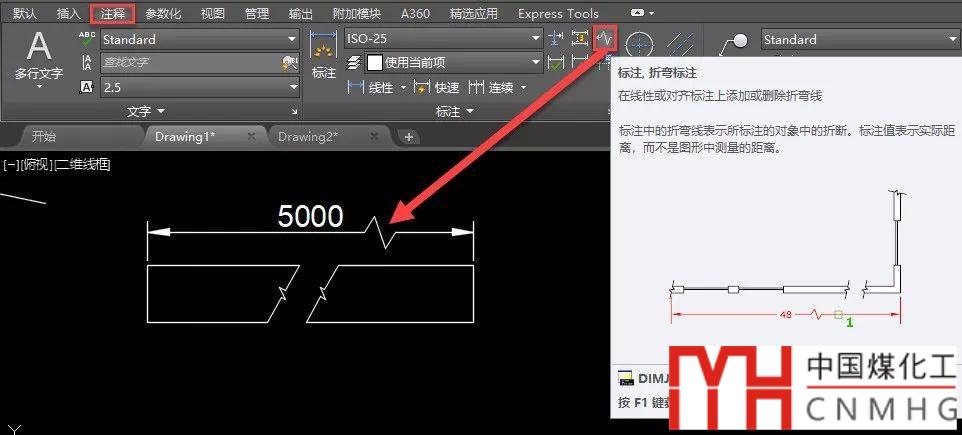The height and width of the screenshot is (435, 962).
Task: Open the dropdown arrow next to 连续
Action: coord(523,88)
